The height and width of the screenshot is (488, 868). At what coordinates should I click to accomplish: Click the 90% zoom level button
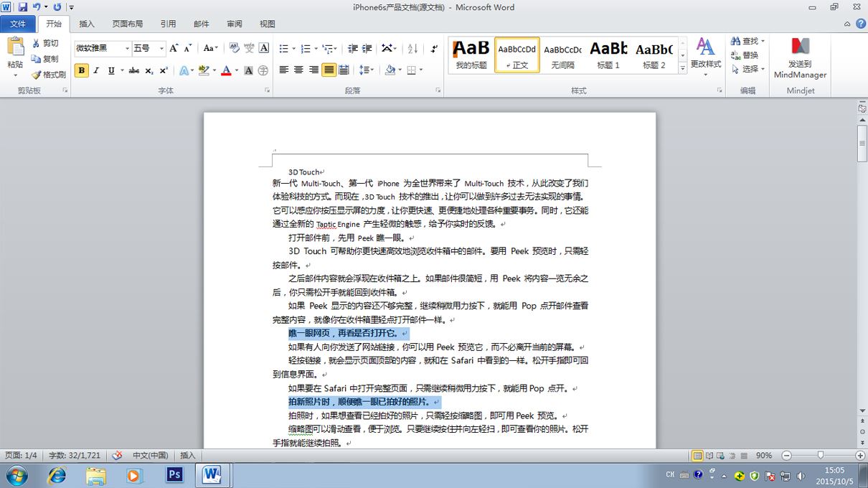[764, 455]
